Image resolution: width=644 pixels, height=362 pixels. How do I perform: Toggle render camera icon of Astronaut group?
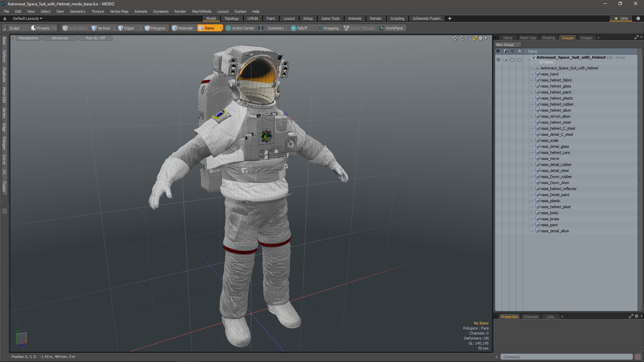(x=505, y=60)
